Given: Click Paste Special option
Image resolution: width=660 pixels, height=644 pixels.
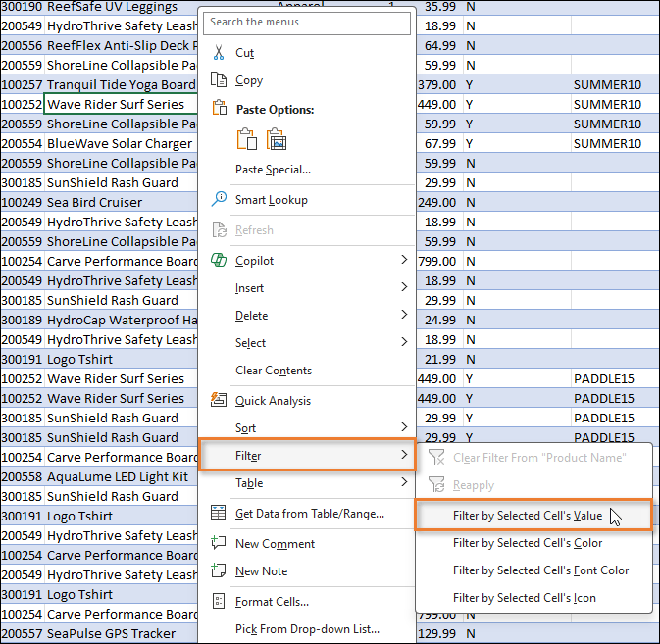Looking at the screenshot, I should [273, 170].
